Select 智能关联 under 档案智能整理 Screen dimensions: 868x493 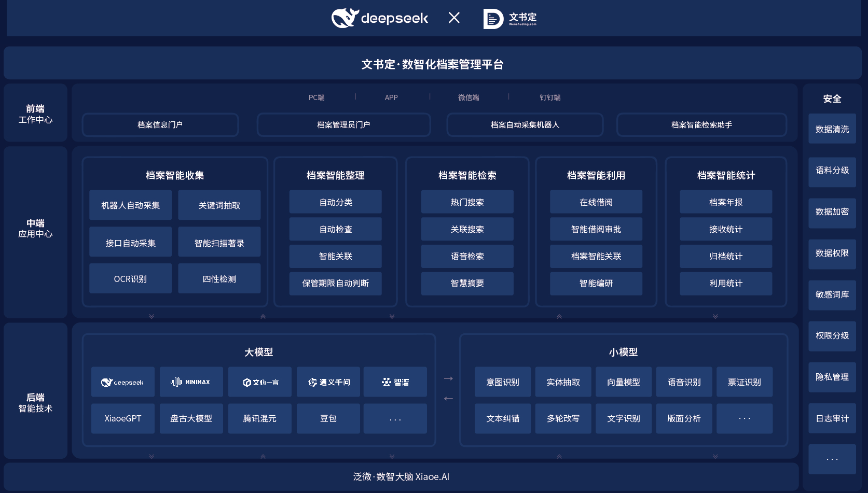coord(336,256)
